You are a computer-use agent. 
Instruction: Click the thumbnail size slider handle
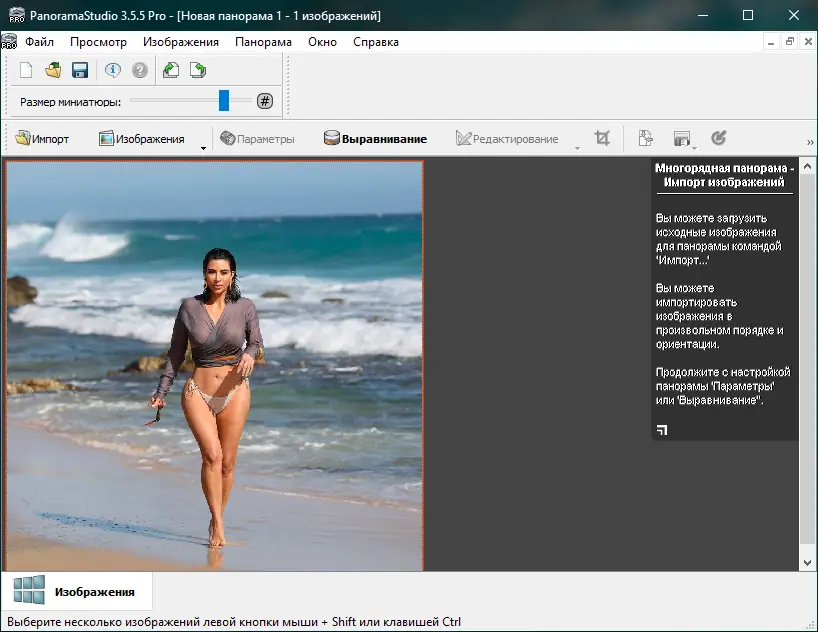tap(224, 100)
